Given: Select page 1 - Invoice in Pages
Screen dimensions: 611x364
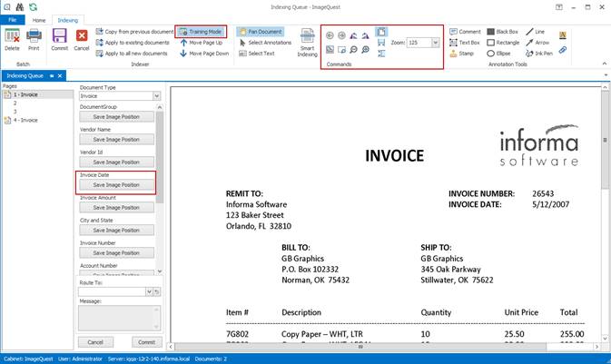Looking at the screenshot, I should (x=38, y=94).
